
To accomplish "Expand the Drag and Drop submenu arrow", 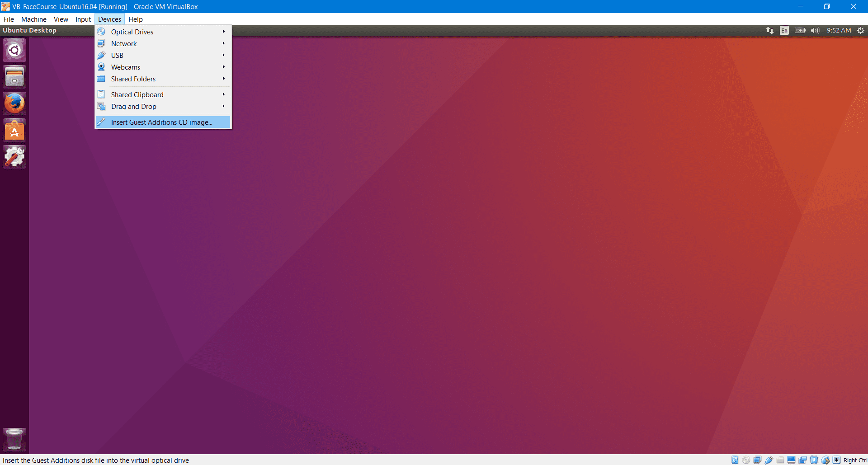I will coord(223,106).
